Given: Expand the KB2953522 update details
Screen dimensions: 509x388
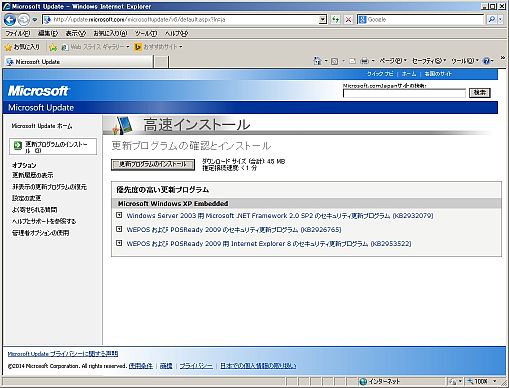Looking at the screenshot, I should pos(119,243).
